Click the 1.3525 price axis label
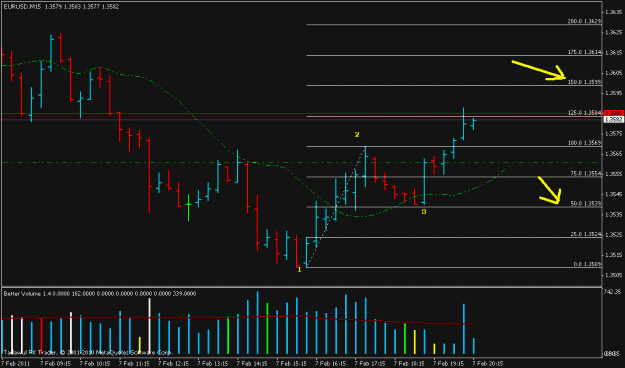The width and height of the screenshot is (625, 368). (x=613, y=234)
